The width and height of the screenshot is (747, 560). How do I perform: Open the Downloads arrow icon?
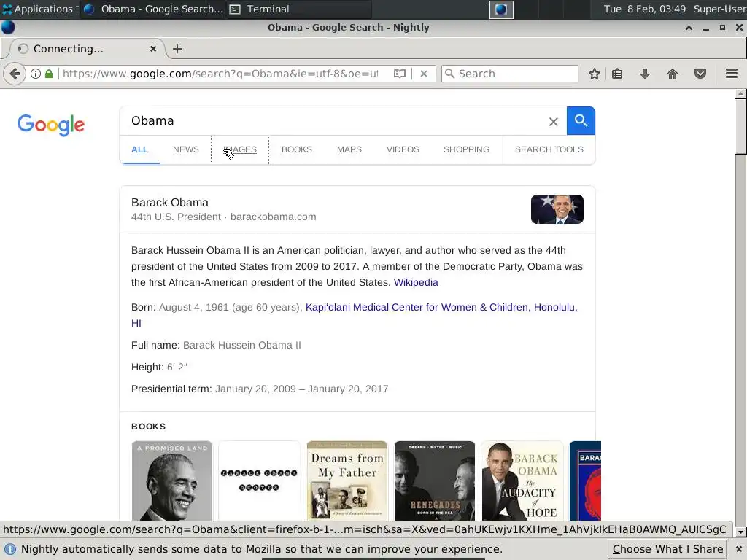(645, 74)
